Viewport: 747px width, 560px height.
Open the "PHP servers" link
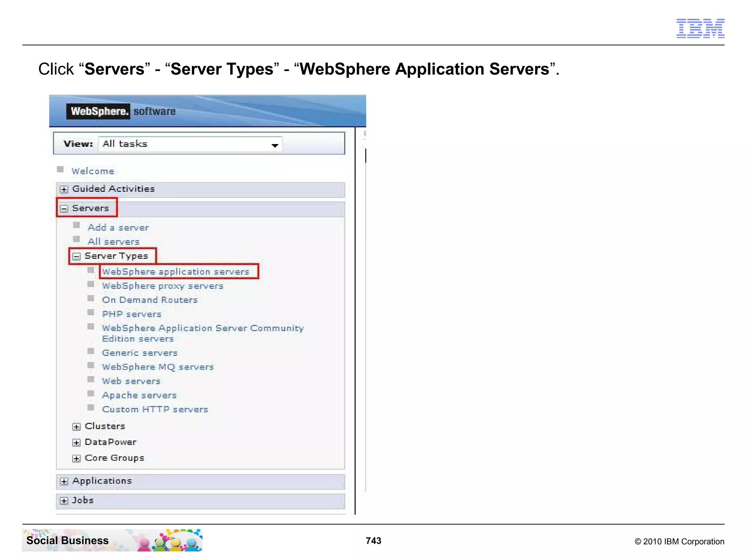(131, 314)
